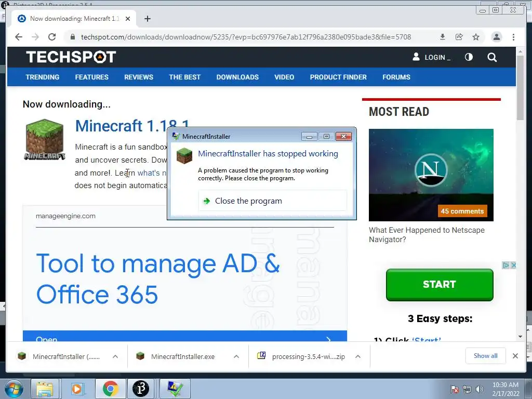Bookmark page with star icon

click(x=476, y=37)
